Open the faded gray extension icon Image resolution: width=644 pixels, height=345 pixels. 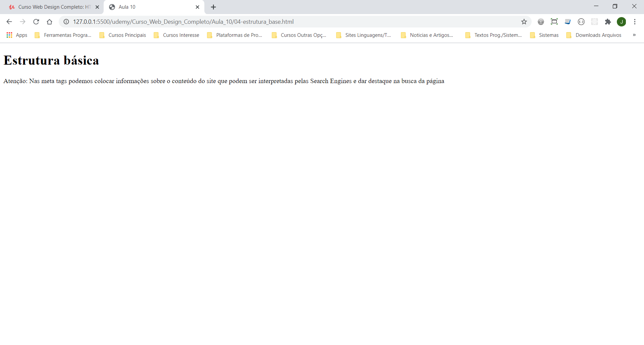[594, 22]
